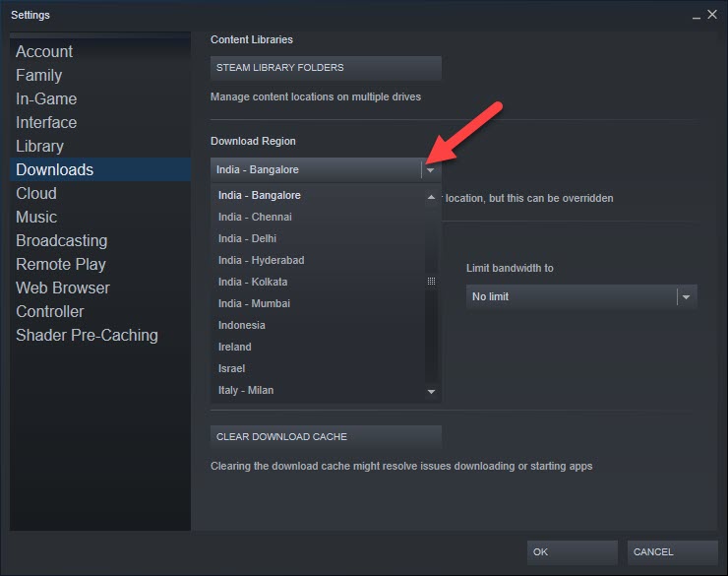Open the Account settings category

44,51
